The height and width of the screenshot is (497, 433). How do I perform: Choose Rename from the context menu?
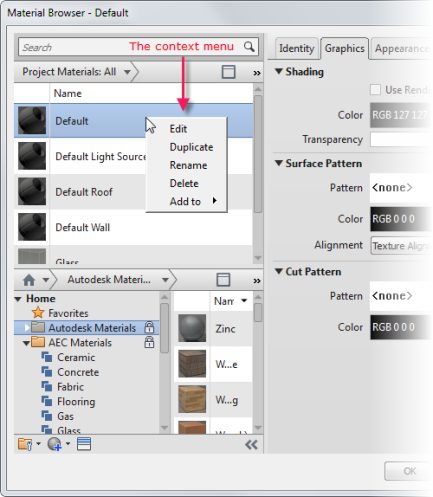pyautogui.click(x=188, y=165)
